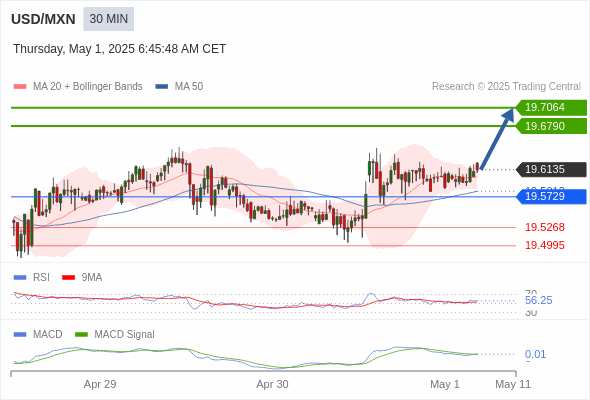Click the 19.7064 resistance price tag
590x400 pixels.
551,107
